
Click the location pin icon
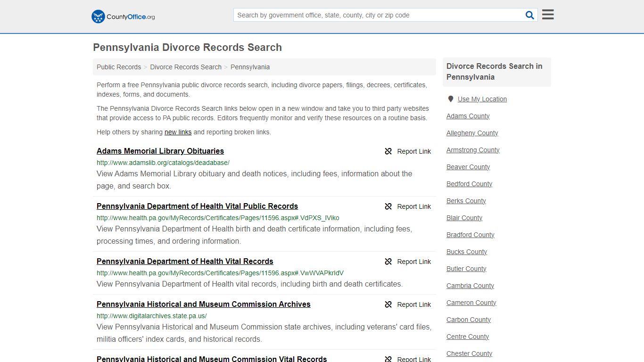click(451, 99)
